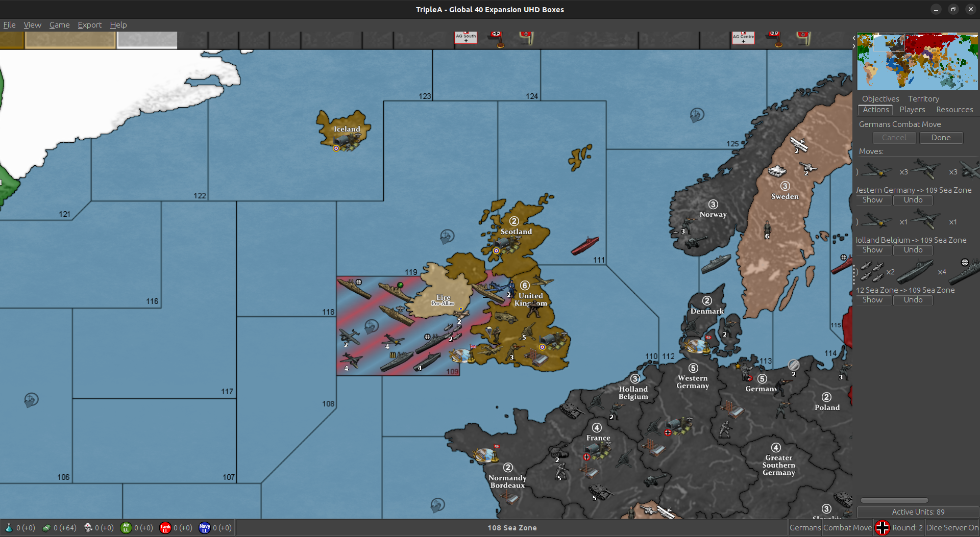The width and height of the screenshot is (980, 537).
Task: Click the grip handle beside the moves list
Action: pyautogui.click(x=854, y=275)
